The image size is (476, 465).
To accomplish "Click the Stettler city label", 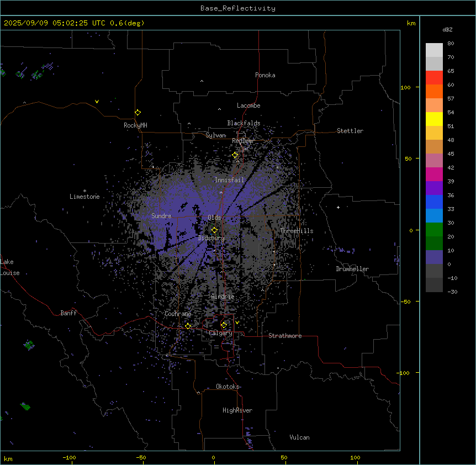I will point(350,131).
